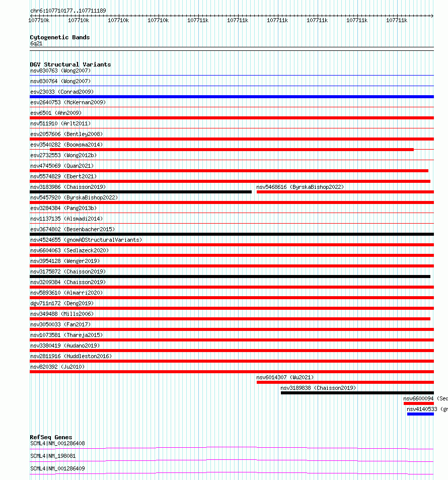Open the esv3284384 (Pang2013b) variant
Image resolution: width=448 pixels, height=480 pixels.
[x=63, y=208]
